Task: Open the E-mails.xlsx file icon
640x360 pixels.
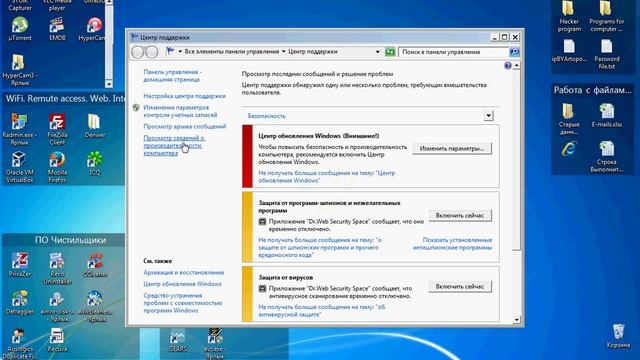Action: coord(607,115)
